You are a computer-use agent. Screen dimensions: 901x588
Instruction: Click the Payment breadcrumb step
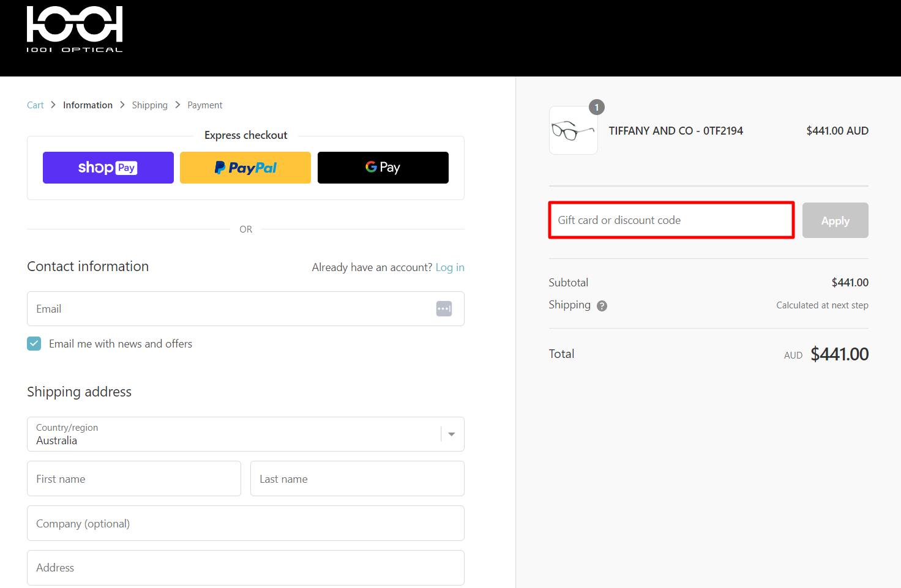pyautogui.click(x=204, y=105)
